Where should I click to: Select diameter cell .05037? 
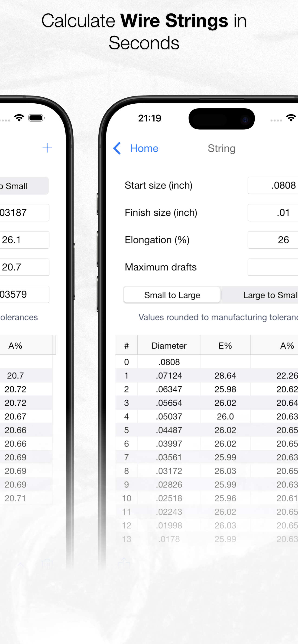click(x=169, y=417)
